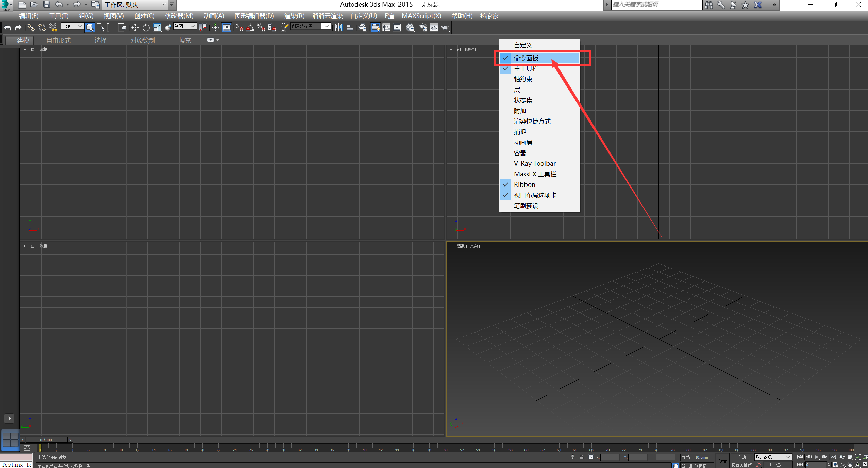Open the 视图 reference coordinate dropdown

coord(185,26)
